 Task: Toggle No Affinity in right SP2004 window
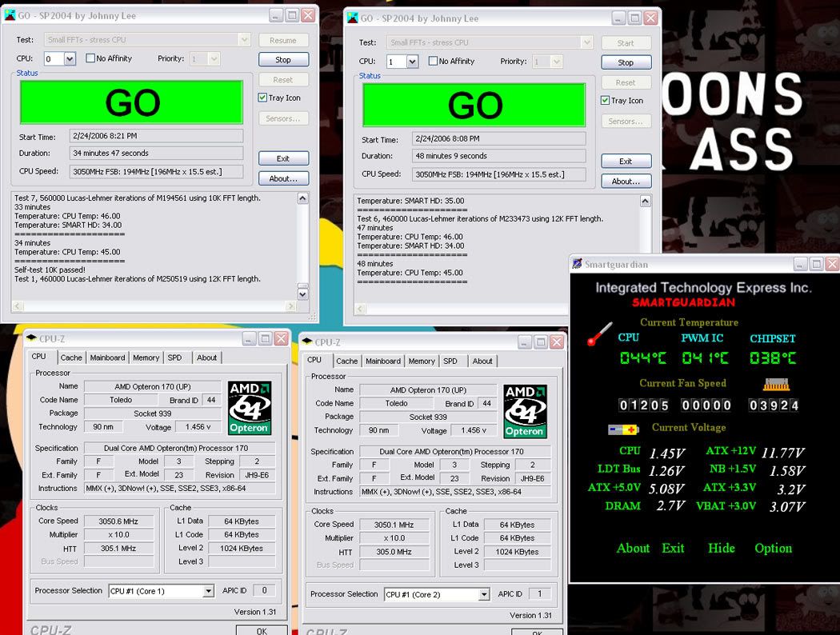452,61
